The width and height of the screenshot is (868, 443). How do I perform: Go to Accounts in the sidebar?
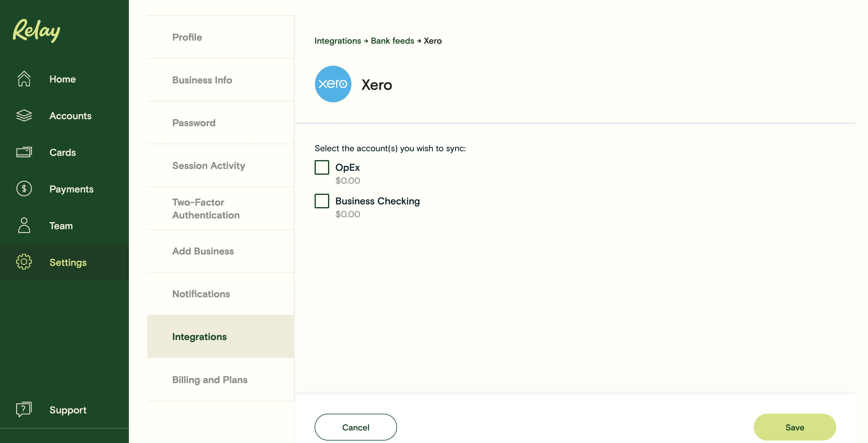click(x=71, y=116)
